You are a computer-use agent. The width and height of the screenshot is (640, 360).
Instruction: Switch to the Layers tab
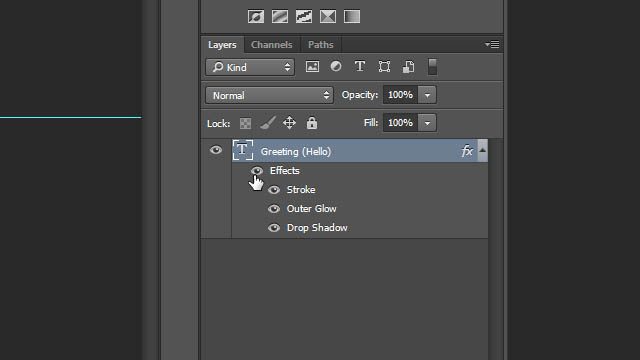click(222, 45)
